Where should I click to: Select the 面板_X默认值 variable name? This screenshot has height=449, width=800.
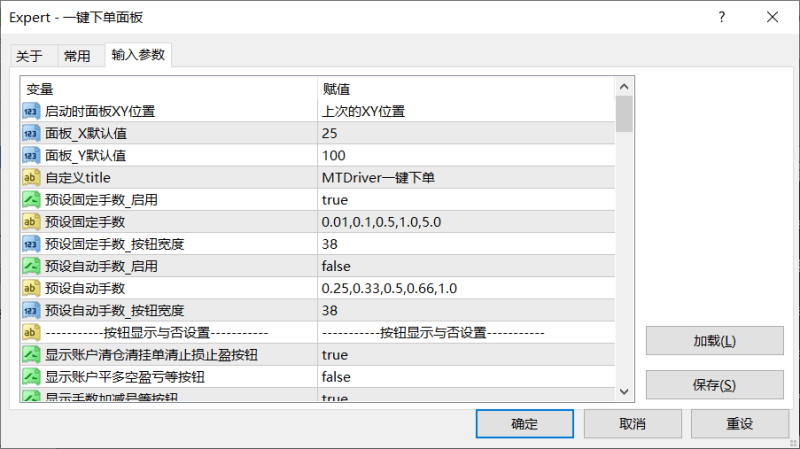[x=86, y=134]
